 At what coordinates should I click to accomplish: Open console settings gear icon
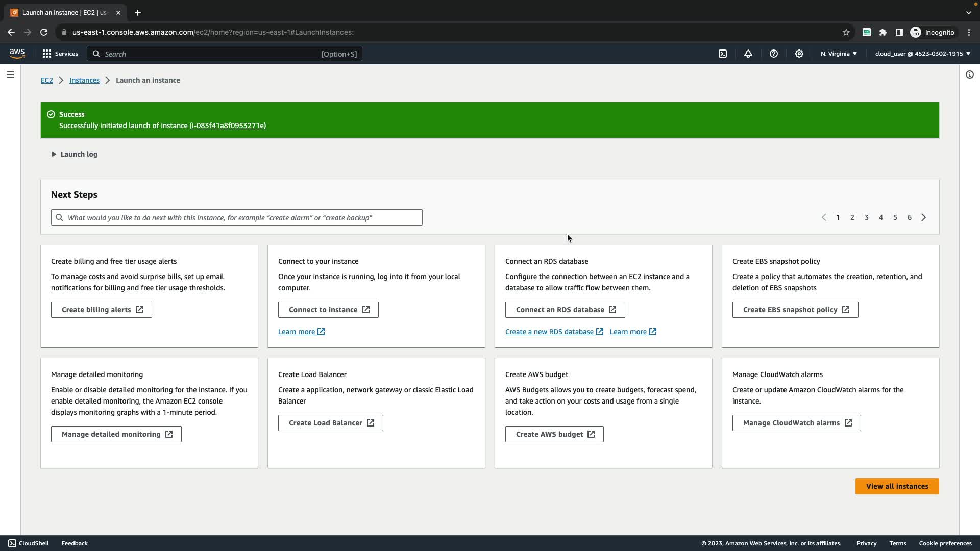(x=799, y=54)
